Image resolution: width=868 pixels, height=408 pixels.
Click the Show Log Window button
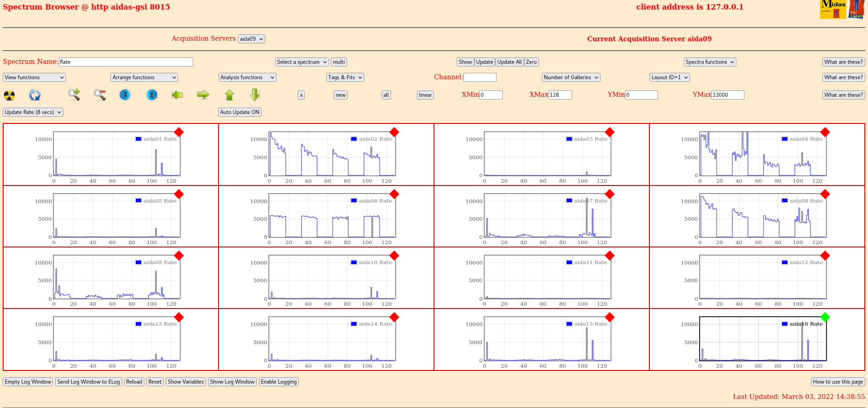232,382
